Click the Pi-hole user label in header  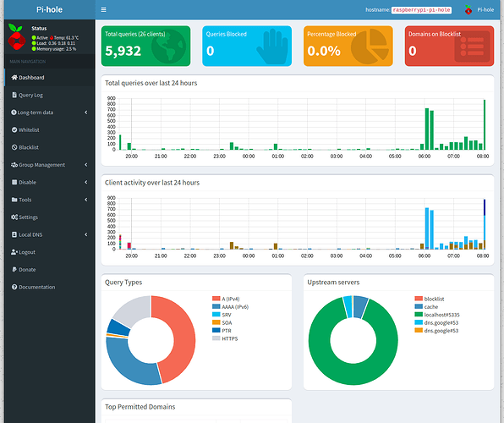coord(485,10)
